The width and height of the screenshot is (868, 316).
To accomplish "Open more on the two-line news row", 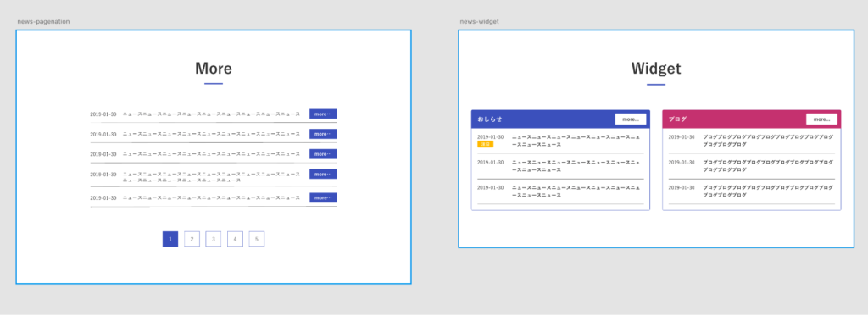I will 323,174.
